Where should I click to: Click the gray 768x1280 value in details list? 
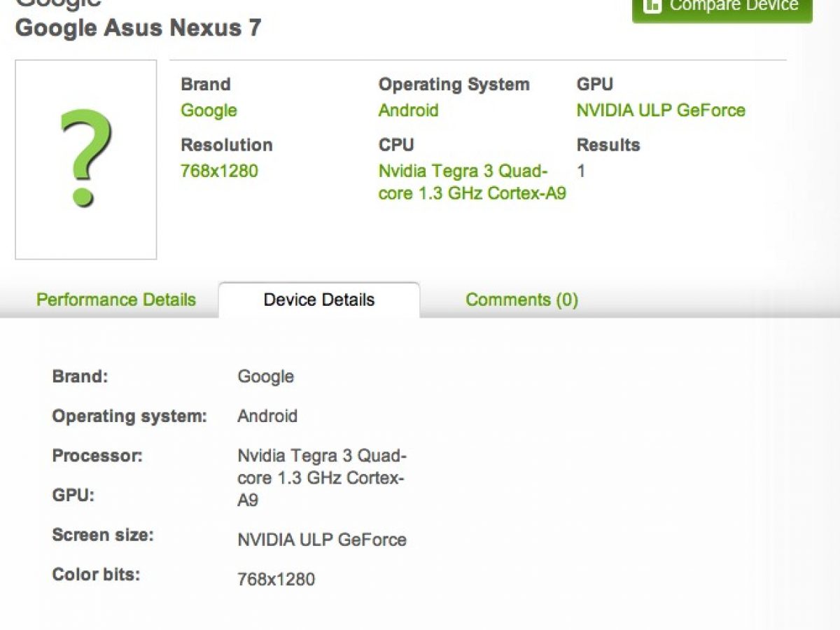[x=276, y=580]
